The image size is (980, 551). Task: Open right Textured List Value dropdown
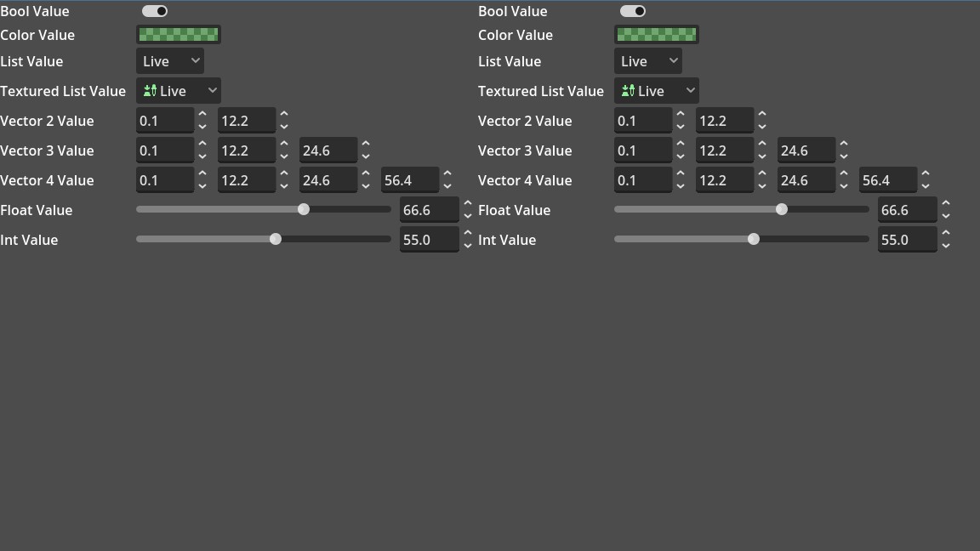coord(656,91)
